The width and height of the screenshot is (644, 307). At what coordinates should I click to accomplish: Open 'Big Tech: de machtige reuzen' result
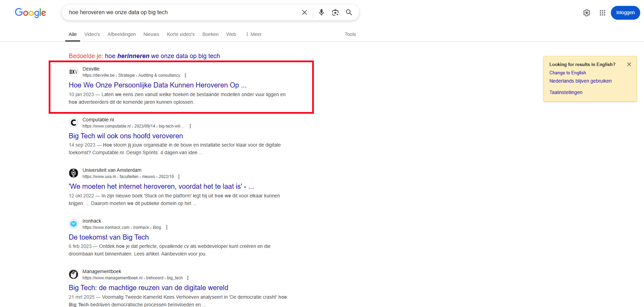click(148, 288)
